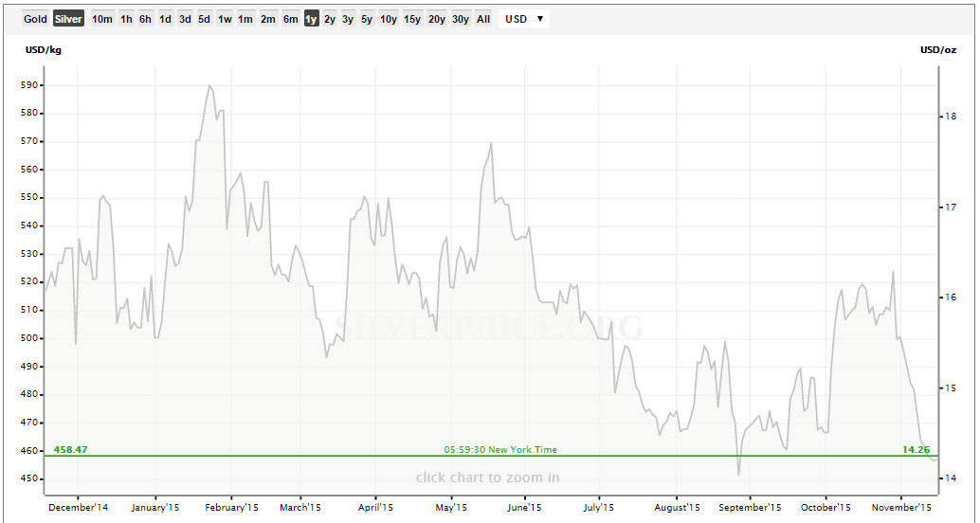View the 20y chart range
This screenshot has width=980, height=523.
click(x=437, y=19)
